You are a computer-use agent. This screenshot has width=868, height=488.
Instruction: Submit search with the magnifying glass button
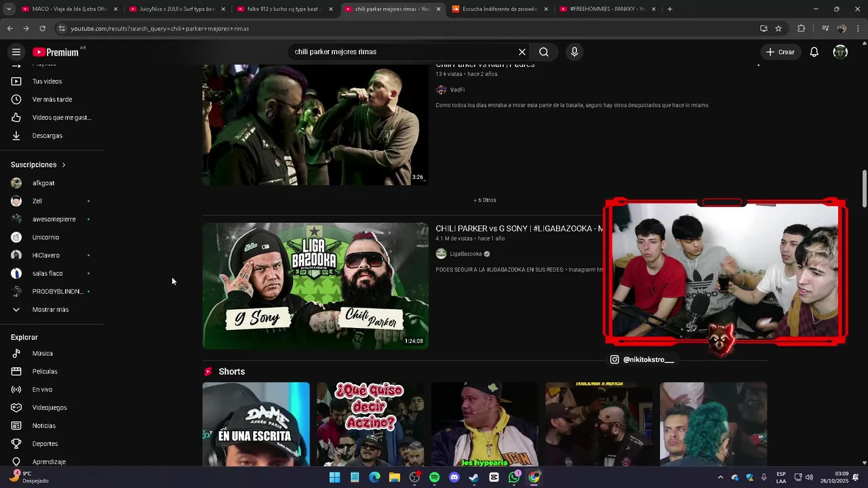tap(544, 52)
